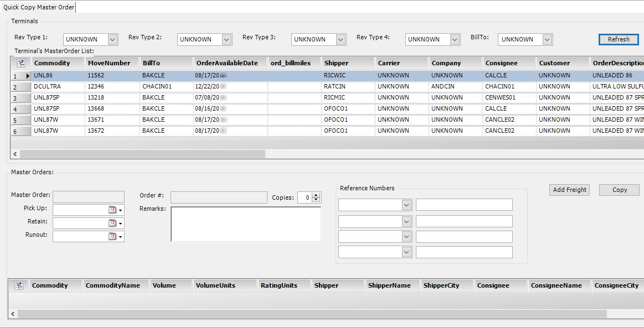Select row 1 indicator with arrow

coord(21,76)
